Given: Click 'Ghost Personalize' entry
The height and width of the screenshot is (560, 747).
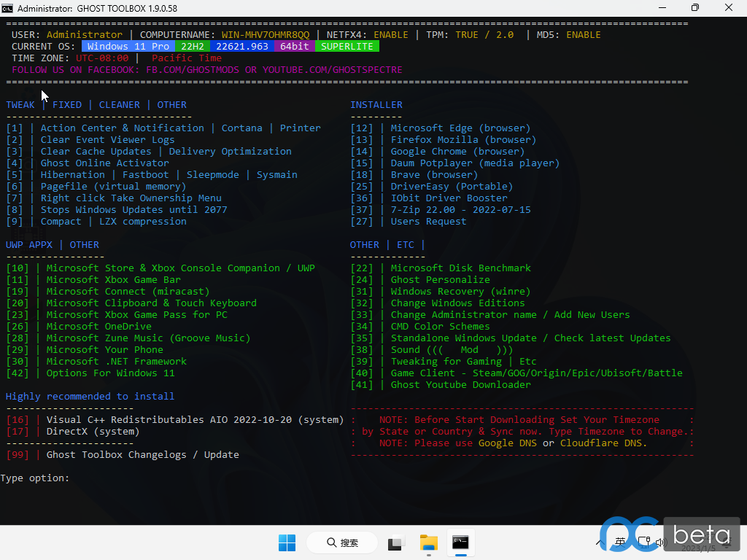Looking at the screenshot, I should point(440,279).
